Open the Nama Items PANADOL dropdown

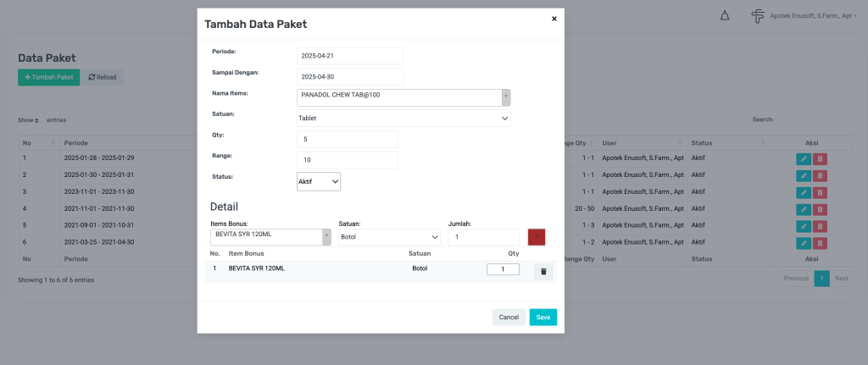pos(403,97)
